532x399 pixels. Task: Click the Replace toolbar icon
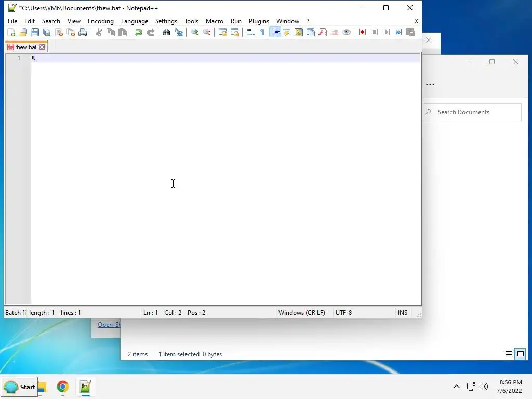179,32
